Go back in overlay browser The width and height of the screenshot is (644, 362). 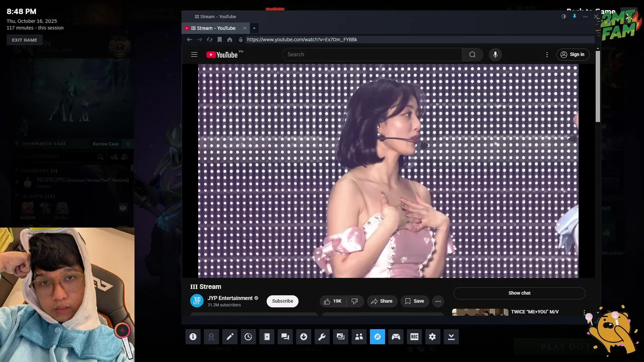point(189,39)
